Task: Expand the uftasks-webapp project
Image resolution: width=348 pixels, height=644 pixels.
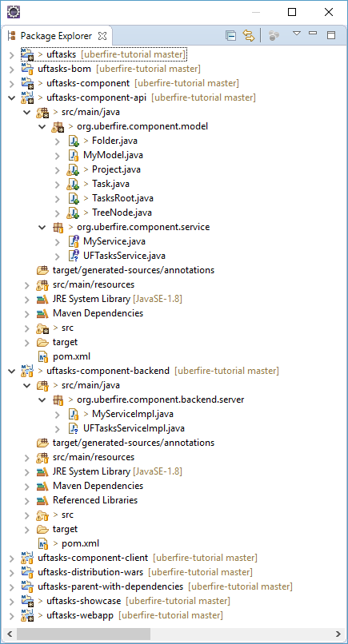Action: click(11, 615)
